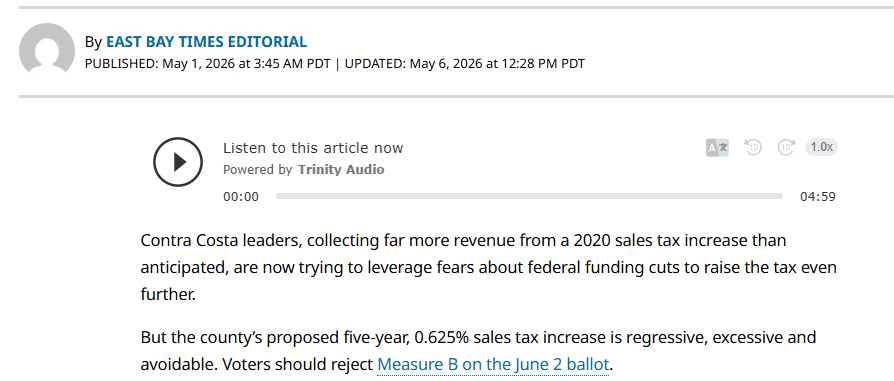894x381 pixels.
Task: Open East Bay Times Editorial author page
Action: pos(206,42)
